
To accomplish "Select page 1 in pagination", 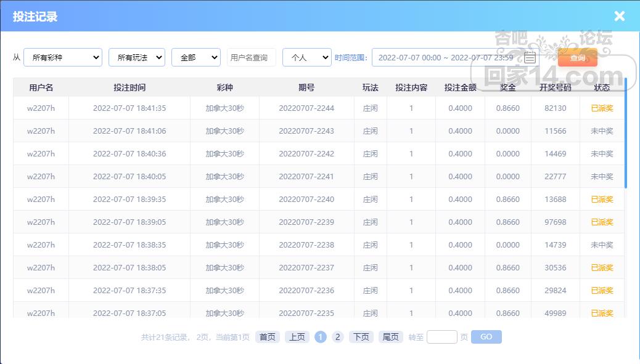I will coord(321,337).
